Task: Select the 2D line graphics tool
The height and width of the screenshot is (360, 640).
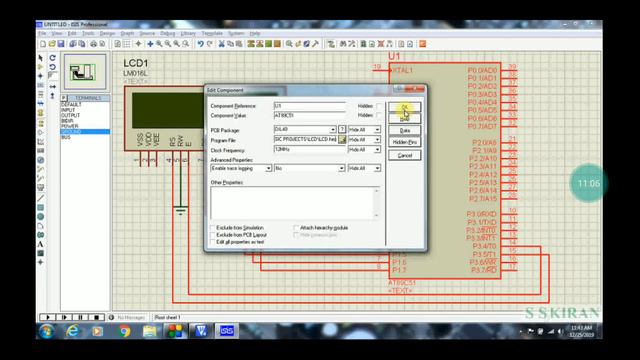Action: tap(40, 198)
